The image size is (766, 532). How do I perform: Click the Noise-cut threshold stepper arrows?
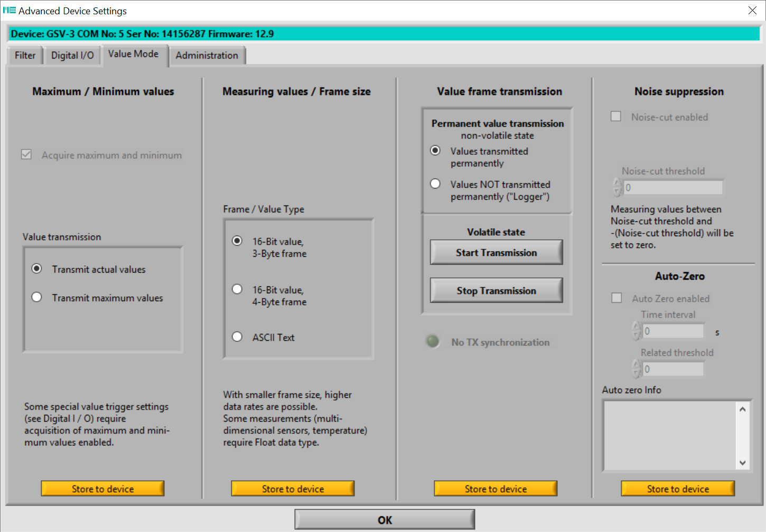617,187
